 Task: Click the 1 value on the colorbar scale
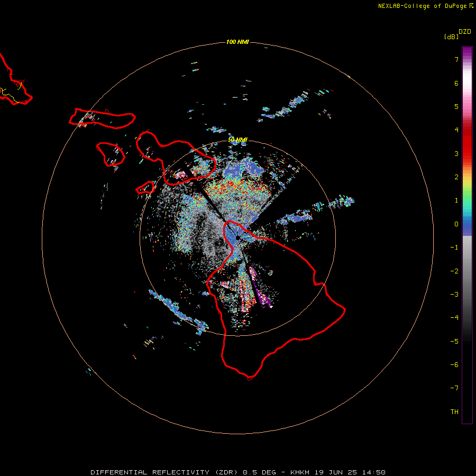[456, 200]
